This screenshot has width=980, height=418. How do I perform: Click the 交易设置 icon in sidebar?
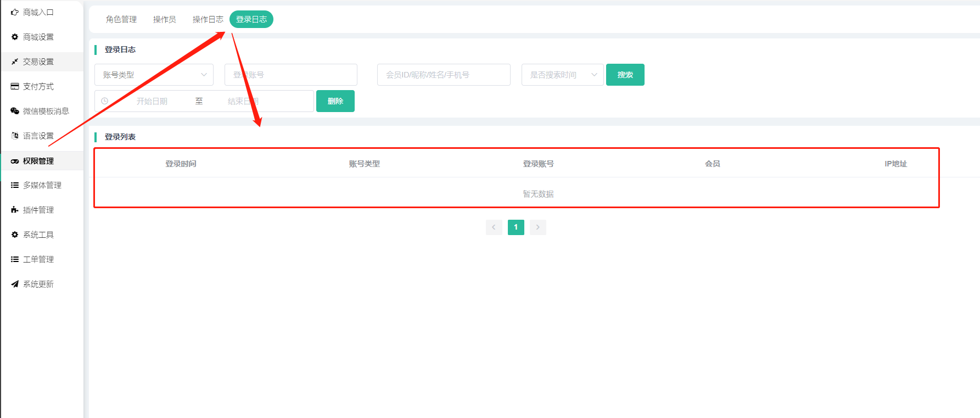pyautogui.click(x=15, y=62)
